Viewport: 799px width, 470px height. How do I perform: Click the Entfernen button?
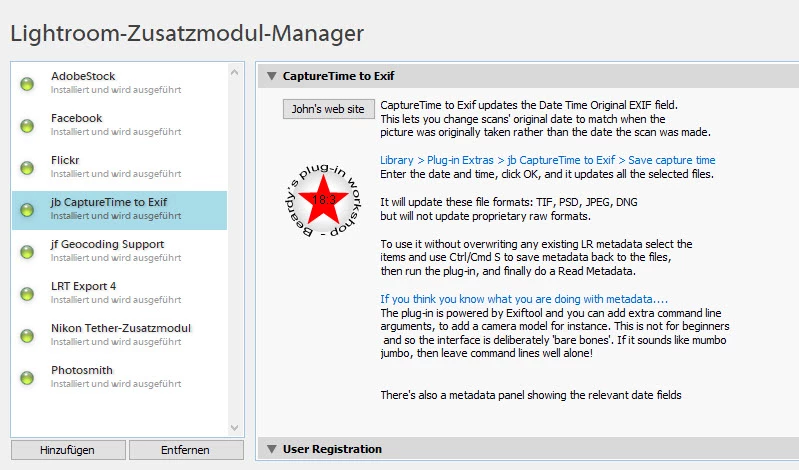(186, 450)
